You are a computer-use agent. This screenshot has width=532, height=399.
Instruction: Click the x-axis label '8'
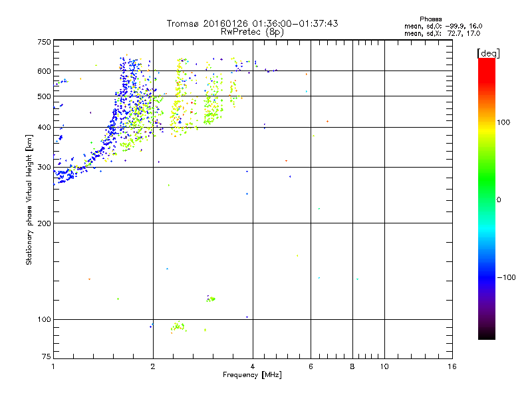click(352, 366)
